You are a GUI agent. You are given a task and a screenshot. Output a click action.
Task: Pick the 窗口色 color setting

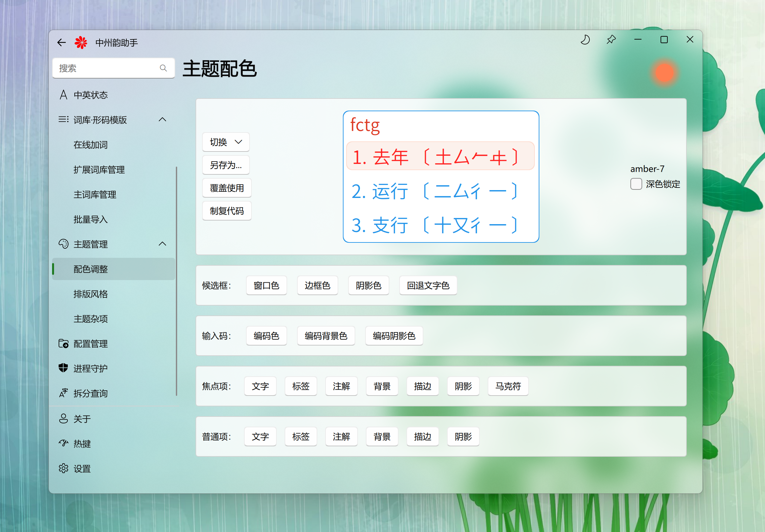pos(266,286)
